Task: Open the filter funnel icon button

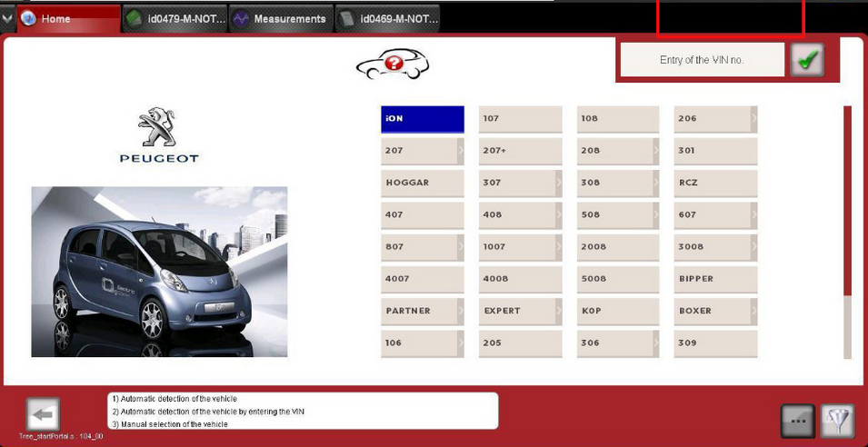Action: click(838, 421)
